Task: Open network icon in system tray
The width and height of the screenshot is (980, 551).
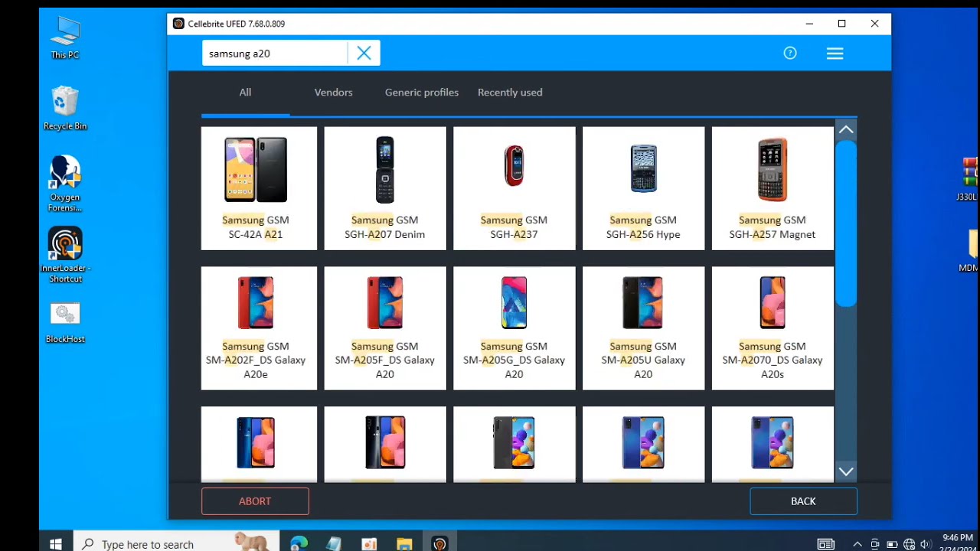Action: (909, 544)
